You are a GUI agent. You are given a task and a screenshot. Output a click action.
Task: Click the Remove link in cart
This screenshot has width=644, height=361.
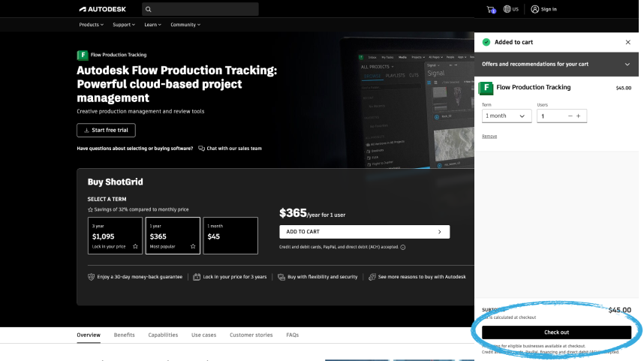pyautogui.click(x=489, y=137)
